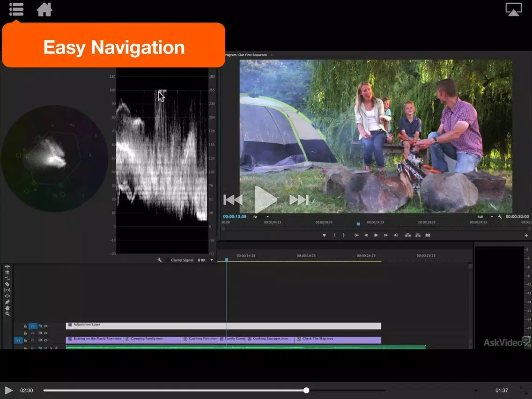
Task: Toggle V2 track output eye
Action: [x=46, y=333]
